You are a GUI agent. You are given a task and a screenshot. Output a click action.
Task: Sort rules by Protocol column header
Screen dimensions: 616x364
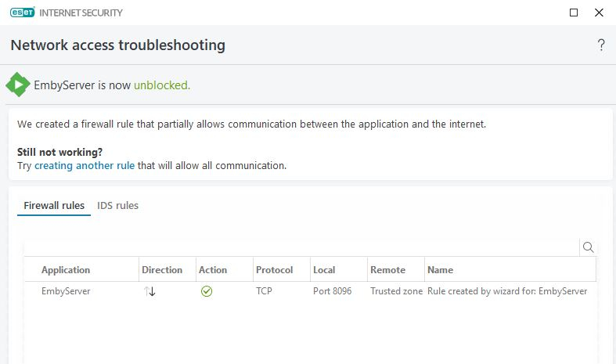coord(274,270)
